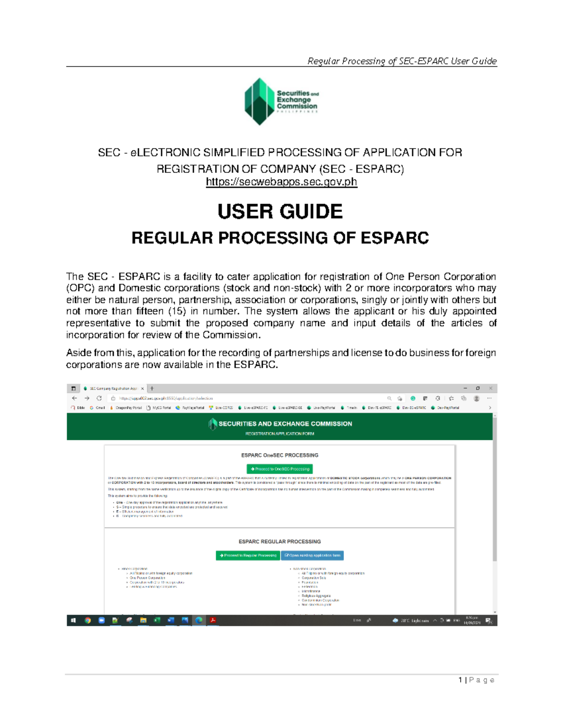Click the browser Back arrow
This screenshot has height=728, width=563.
(74, 398)
